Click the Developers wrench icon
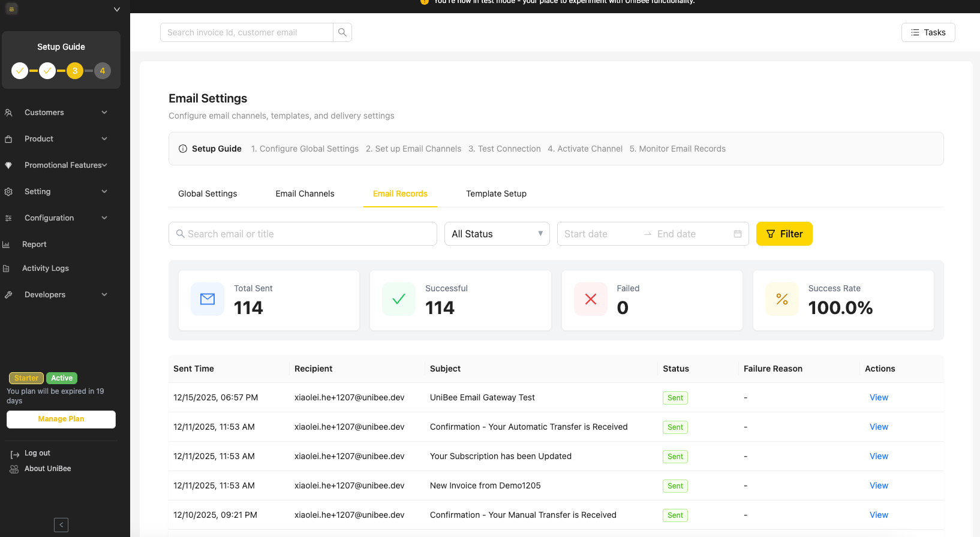This screenshot has width=980, height=537. click(x=8, y=295)
